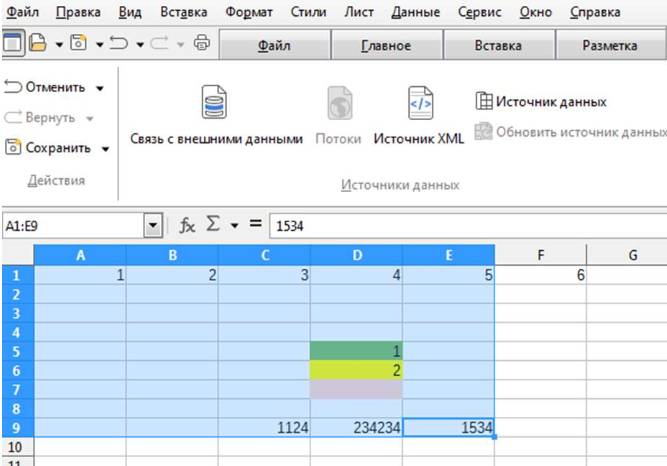Click cell C9 containing 1124

[264, 427]
